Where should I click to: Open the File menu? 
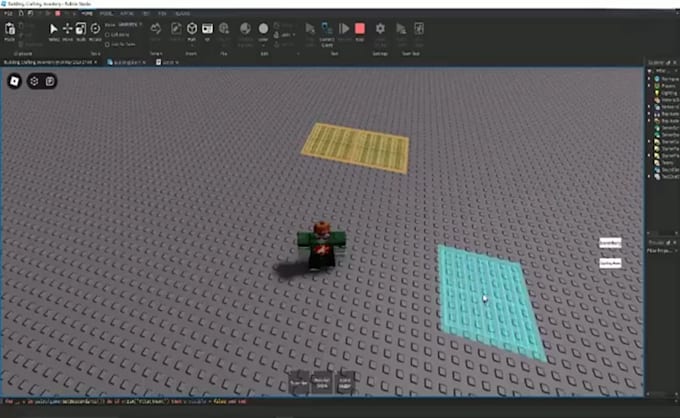tap(8, 13)
